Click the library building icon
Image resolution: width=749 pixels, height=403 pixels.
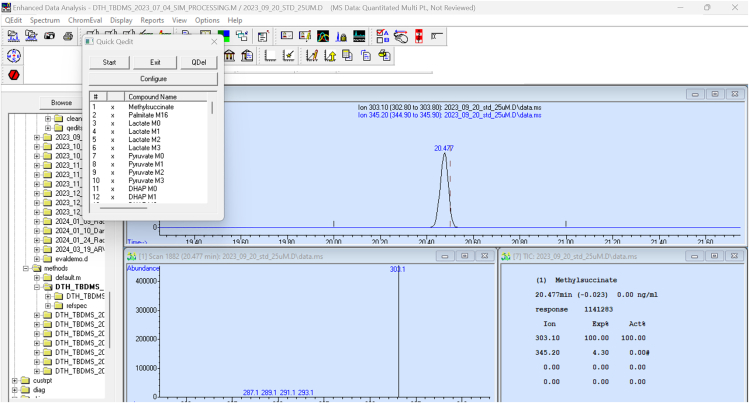click(229, 55)
